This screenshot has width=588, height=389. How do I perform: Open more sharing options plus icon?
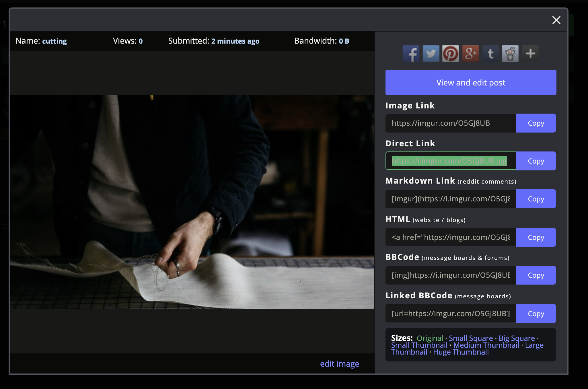[530, 54]
